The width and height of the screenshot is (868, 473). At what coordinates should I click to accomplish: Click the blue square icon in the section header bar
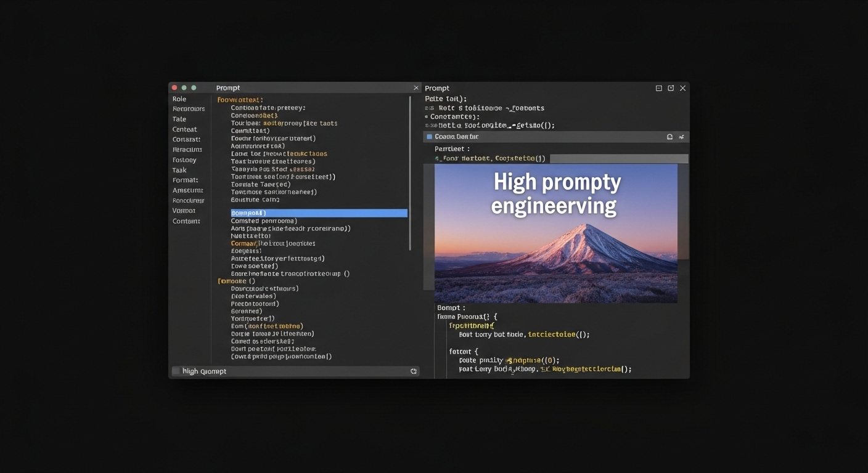point(429,137)
